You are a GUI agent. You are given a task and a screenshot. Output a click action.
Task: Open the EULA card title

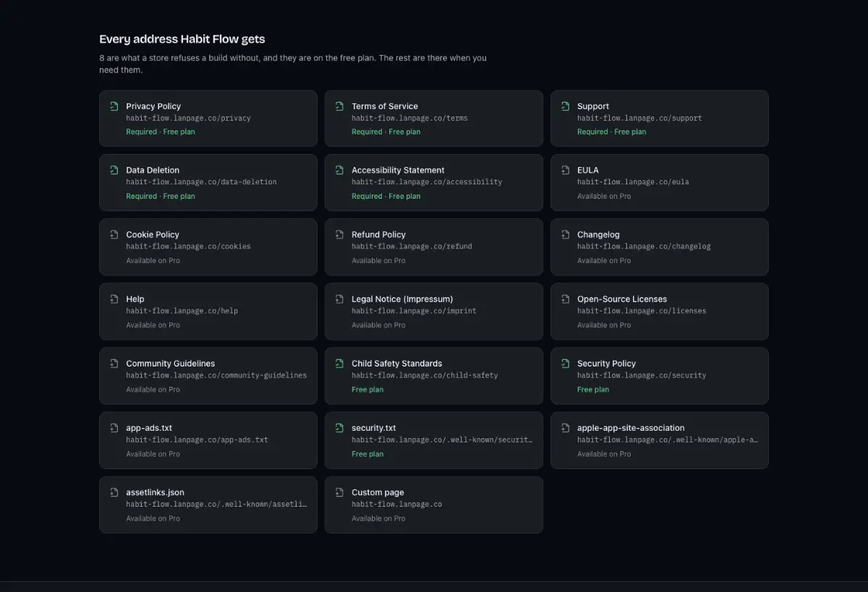click(x=588, y=171)
